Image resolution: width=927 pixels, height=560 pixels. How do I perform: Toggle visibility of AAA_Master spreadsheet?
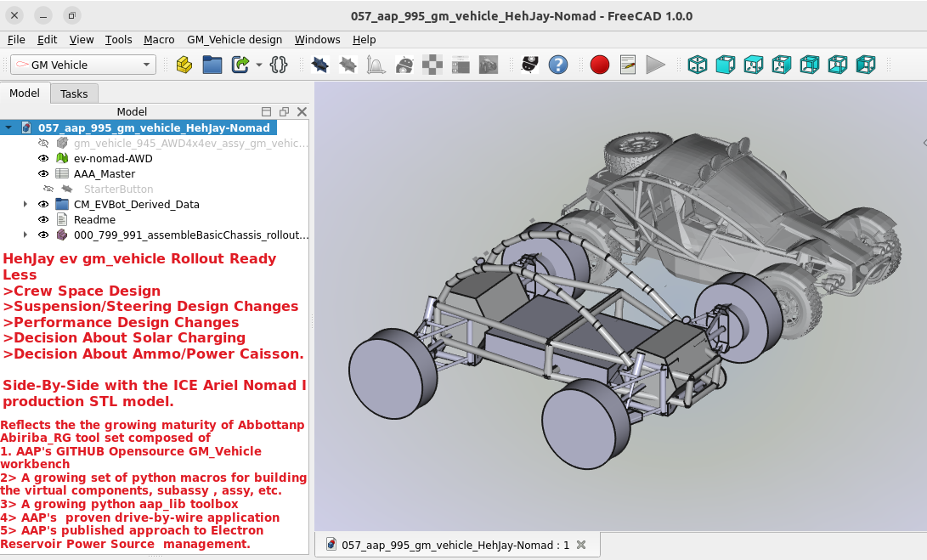pos(43,173)
